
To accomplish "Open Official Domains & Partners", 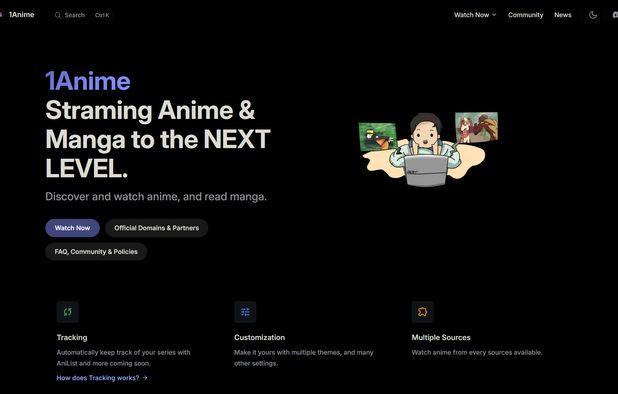I will click(156, 228).
